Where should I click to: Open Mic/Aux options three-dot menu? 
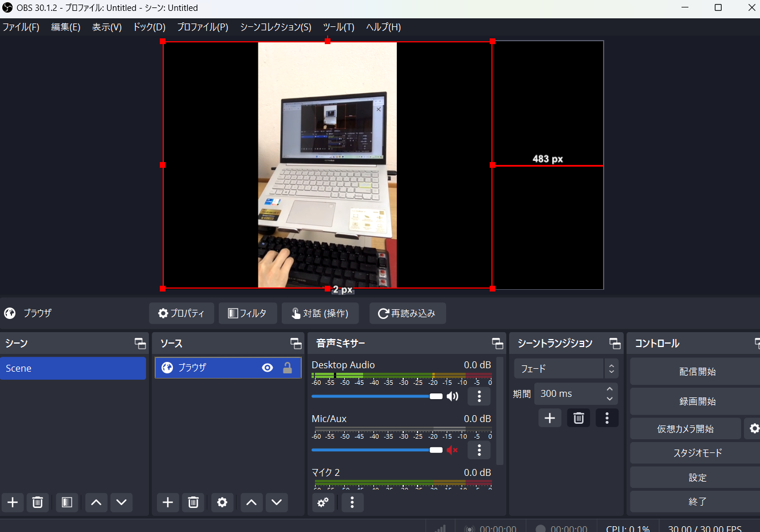click(479, 450)
